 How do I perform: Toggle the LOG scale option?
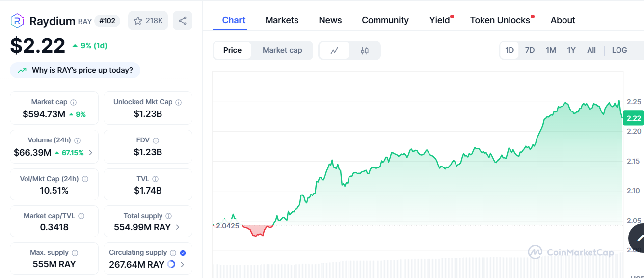[619, 50]
